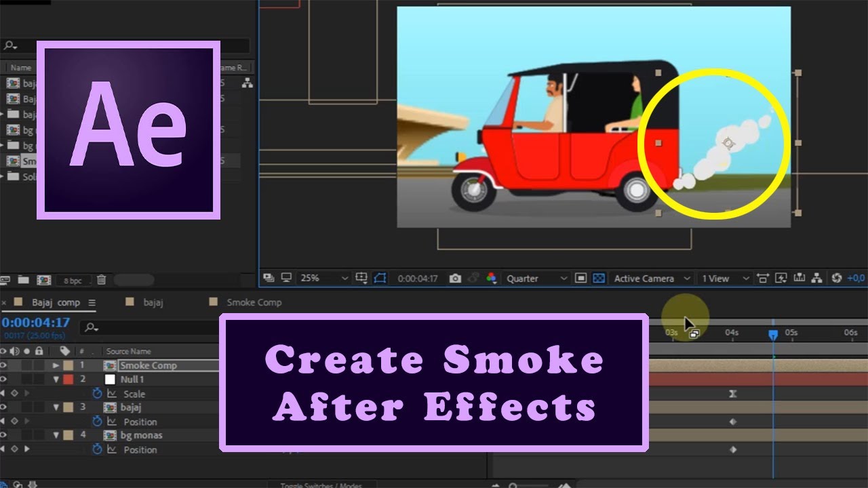Screen dimensions: 868x488
Task: Create a new folder in Project panel
Action: coord(24,279)
